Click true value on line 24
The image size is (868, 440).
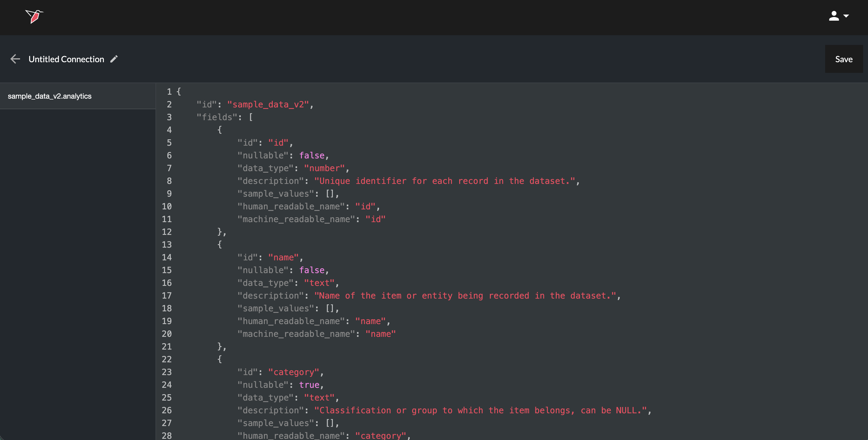click(309, 385)
